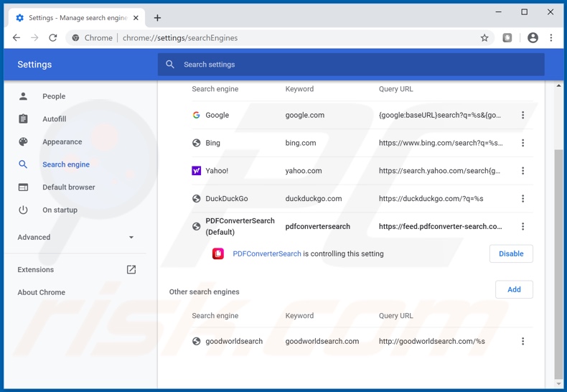Click the scrollbar up arrow

coord(558,85)
